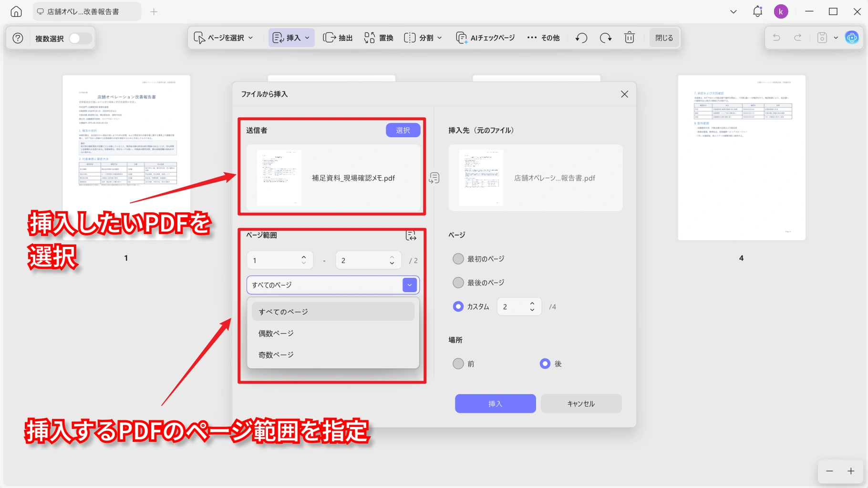Open the ページを選択 dropdown

coord(223,38)
